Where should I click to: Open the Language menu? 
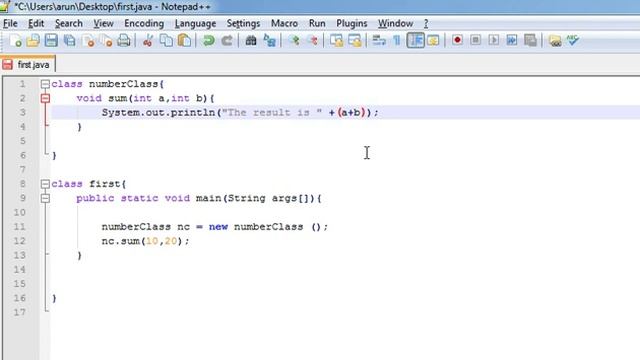point(196,24)
